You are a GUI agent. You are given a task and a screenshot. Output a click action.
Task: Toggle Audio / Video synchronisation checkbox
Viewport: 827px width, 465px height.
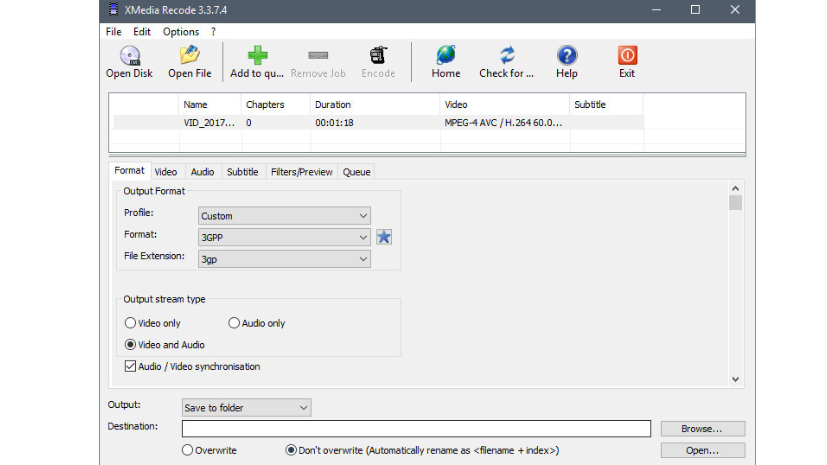131,367
